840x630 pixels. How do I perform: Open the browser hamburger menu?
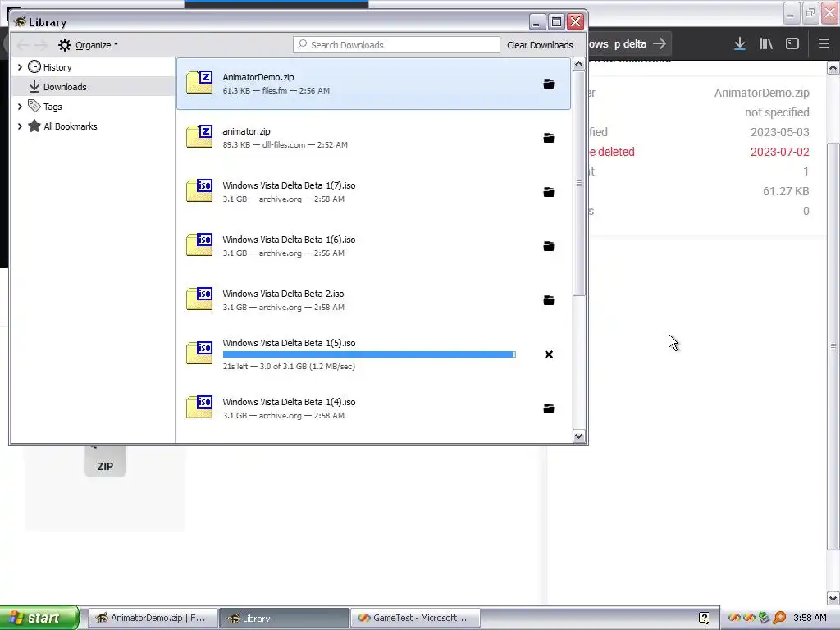point(824,44)
